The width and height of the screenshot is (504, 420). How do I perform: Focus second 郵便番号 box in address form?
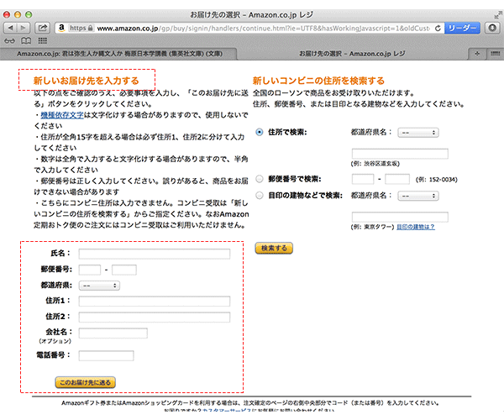[124, 270]
